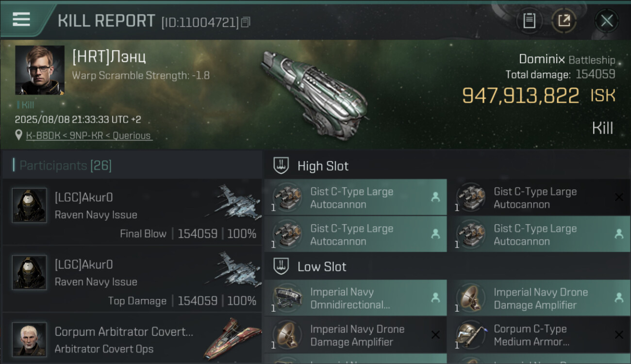Screen dimensions: 631x364
Task: Click the Corpum C-Type Medium Armor module
Action: (x=531, y=335)
